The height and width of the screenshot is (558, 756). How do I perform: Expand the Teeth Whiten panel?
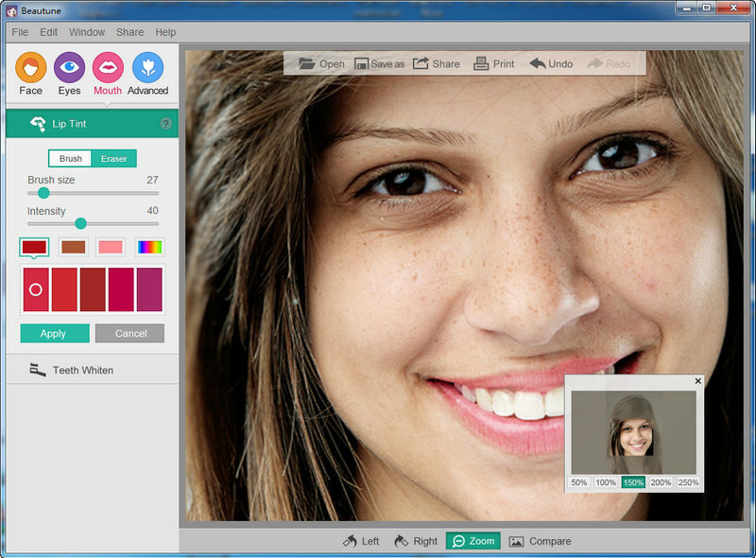(x=82, y=370)
